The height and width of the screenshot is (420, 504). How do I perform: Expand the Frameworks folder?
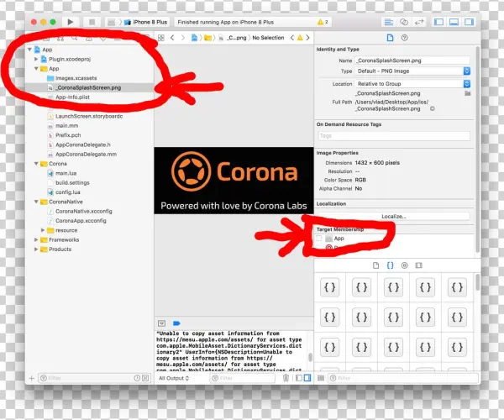click(36, 239)
